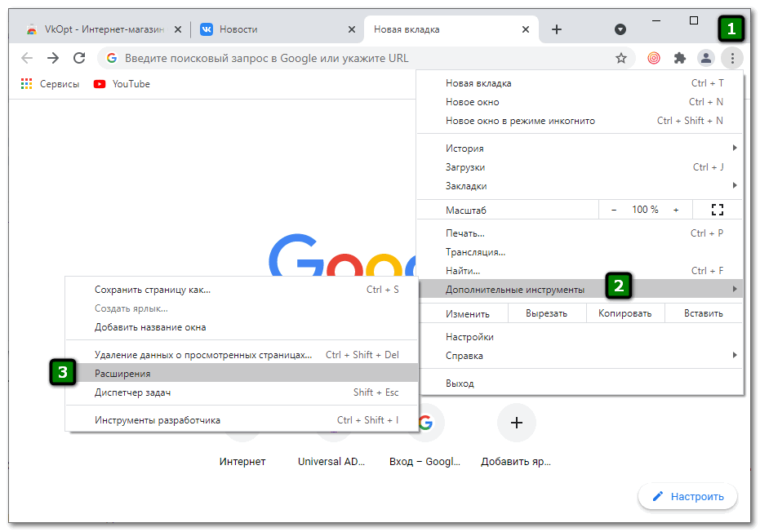Click the Копировать edit button
Screen dimensions: 760x532
coord(625,313)
